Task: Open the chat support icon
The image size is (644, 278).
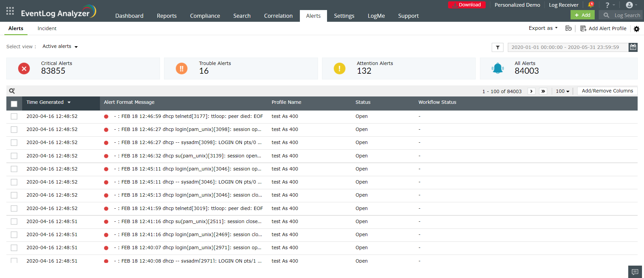Action: click(x=635, y=272)
